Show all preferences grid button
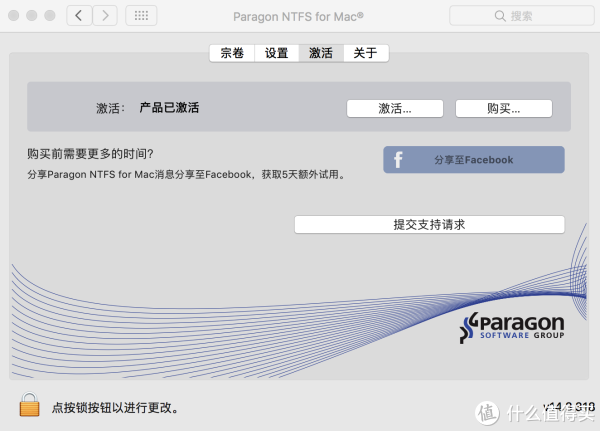This screenshot has height=431, width=600. click(141, 16)
